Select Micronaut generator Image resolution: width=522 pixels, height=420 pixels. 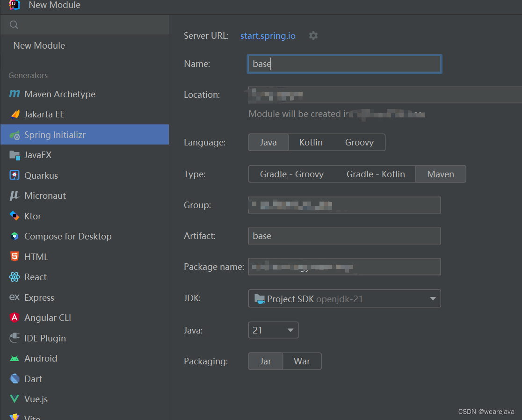pyautogui.click(x=85, y=196)
